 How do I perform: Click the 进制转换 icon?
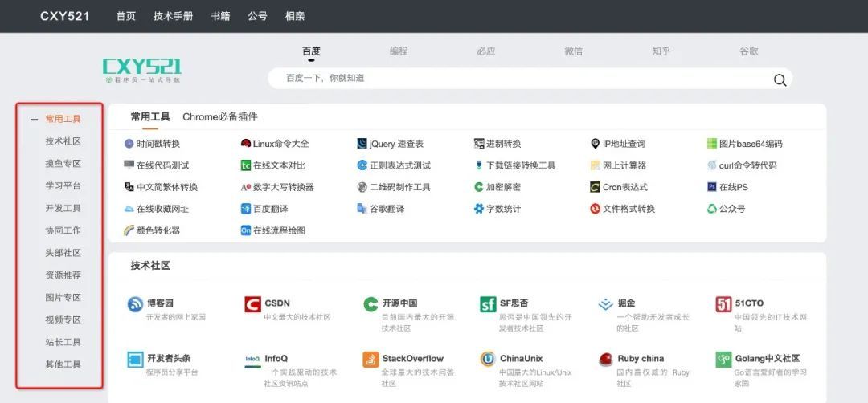click(479, 144)
